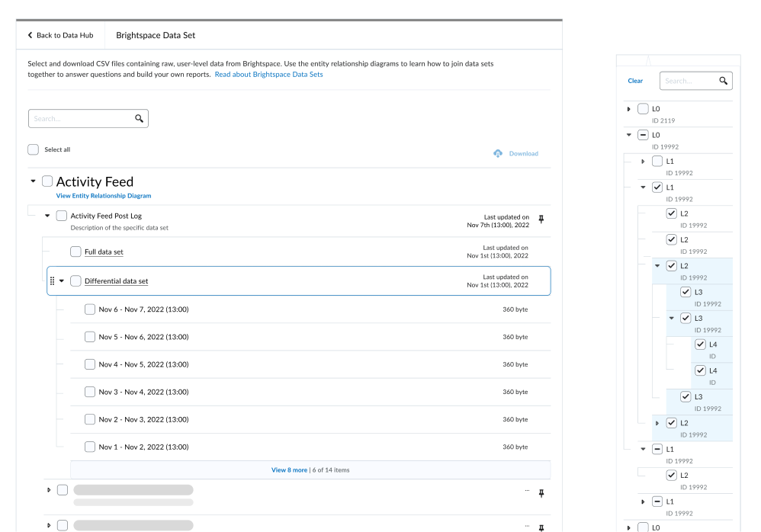Expand the first unchecked L1 tree node
Viewport: 761px width, 532px height.
[x=643, y=162]
